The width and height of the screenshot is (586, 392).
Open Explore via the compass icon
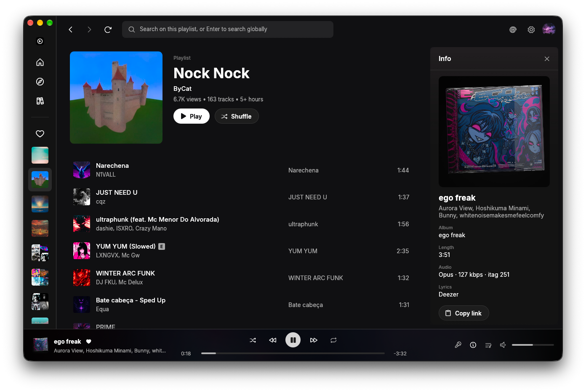pos(40,82)
